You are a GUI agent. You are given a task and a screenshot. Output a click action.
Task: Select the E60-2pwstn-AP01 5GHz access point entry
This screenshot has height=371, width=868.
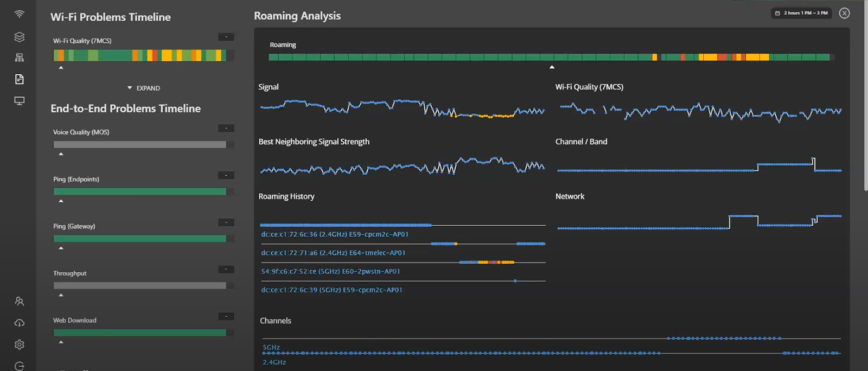coord(330,271)
